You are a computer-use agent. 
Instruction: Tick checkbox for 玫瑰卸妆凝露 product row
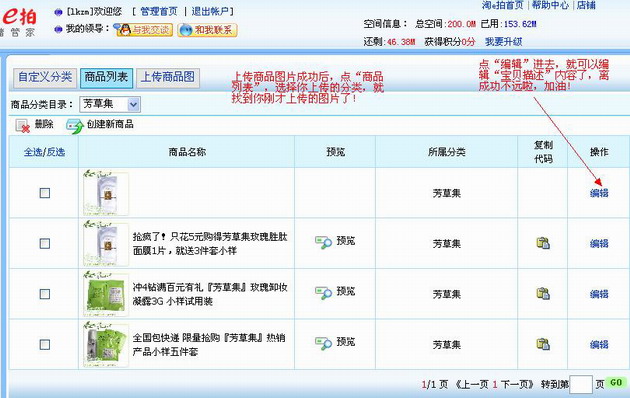(x=45, y=294)
